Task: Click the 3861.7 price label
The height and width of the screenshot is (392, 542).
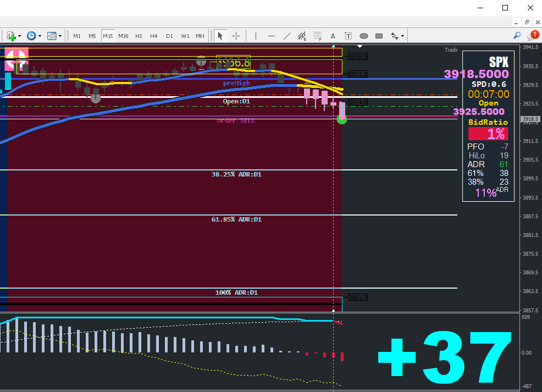Action: (358, 297)
